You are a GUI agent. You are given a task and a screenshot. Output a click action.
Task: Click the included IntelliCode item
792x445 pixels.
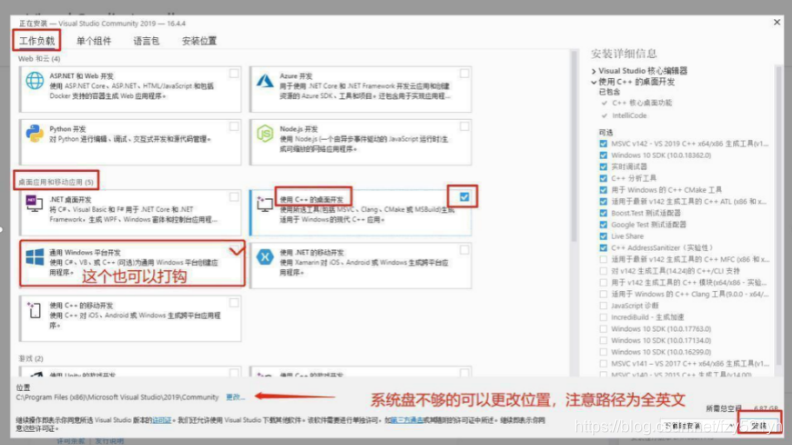(629, 116)
